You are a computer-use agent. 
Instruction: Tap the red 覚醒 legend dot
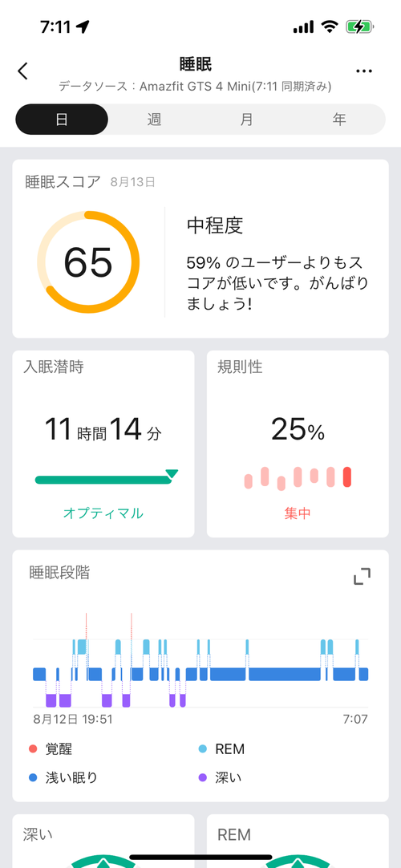33,749
